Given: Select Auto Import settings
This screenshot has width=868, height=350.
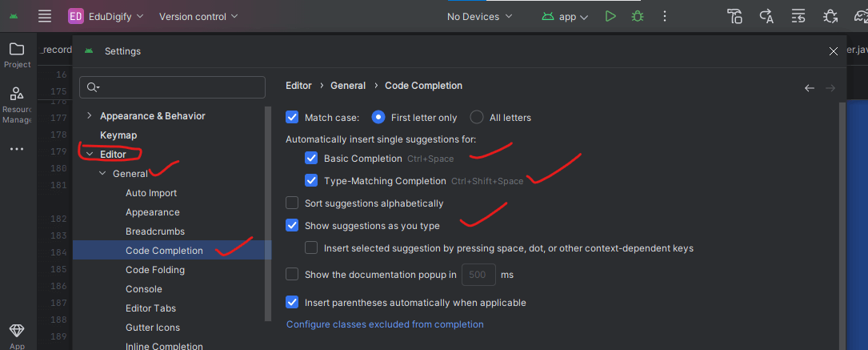Looking at the screenshot, I should point(151,193).
